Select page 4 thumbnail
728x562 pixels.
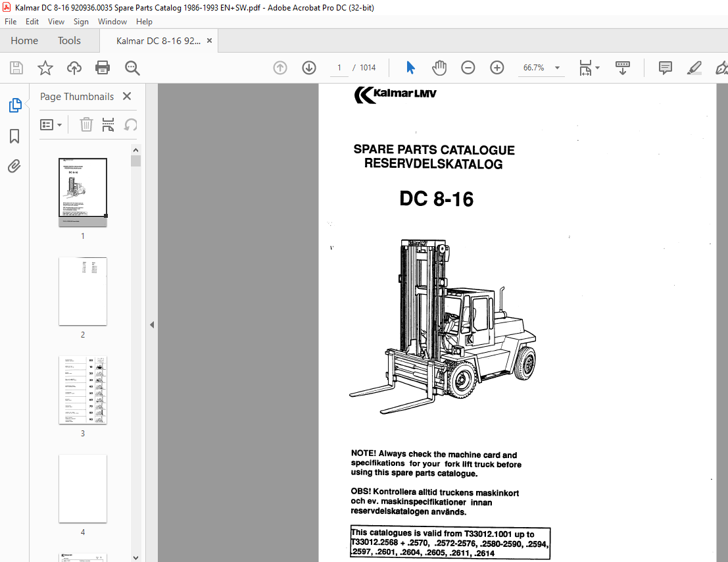pyautogui.click(x=83, y=488)
